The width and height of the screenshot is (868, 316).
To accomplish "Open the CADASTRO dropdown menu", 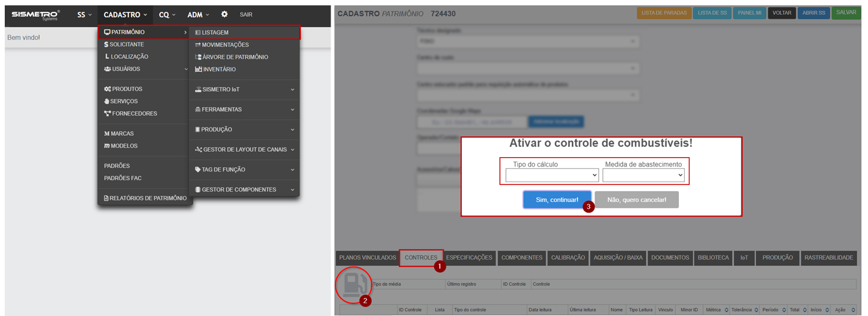I will [125, 14].
